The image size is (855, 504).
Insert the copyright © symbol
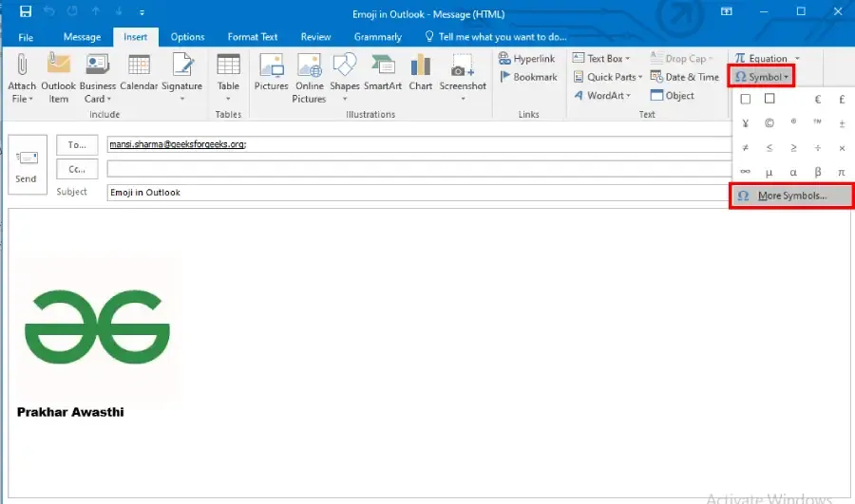(769, 123)
